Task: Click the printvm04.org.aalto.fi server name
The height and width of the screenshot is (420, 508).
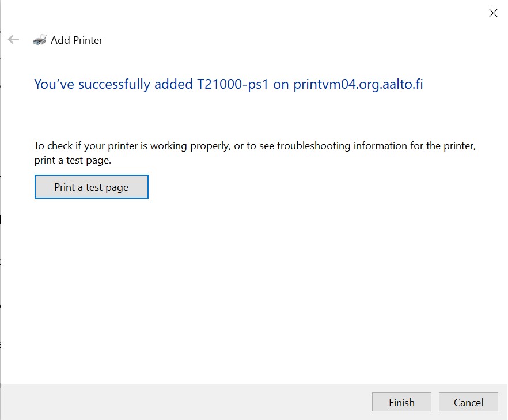Action: [x=358, y=85]
